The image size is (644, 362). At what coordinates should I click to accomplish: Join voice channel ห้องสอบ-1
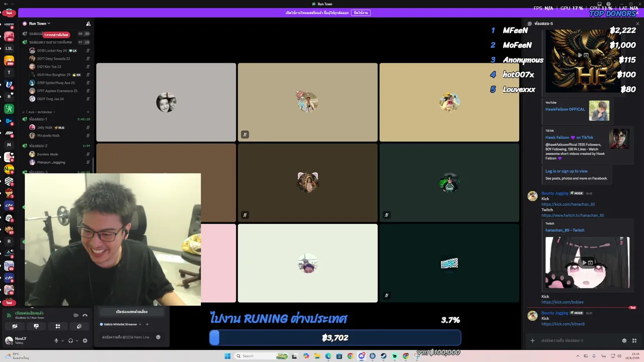click(x=38, y=119)
